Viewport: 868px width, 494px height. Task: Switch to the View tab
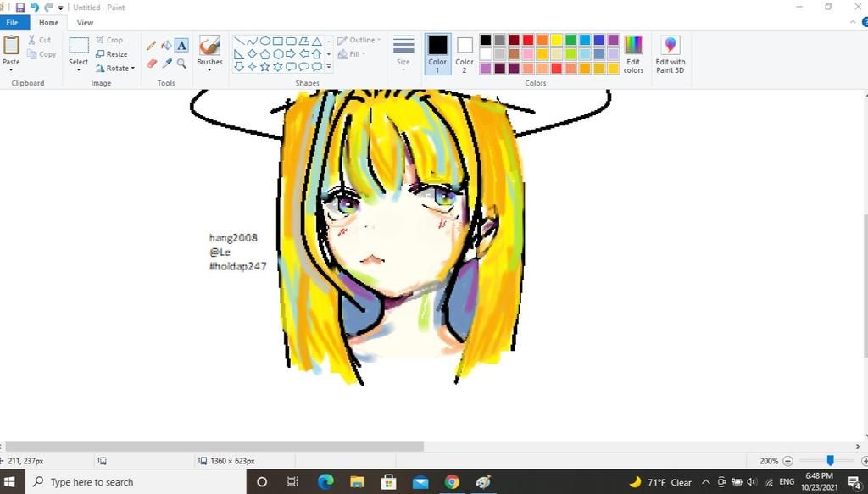tap(84, 23)
